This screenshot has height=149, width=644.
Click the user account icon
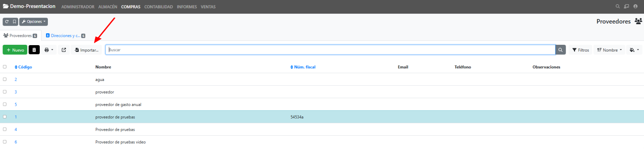[635, 6]
